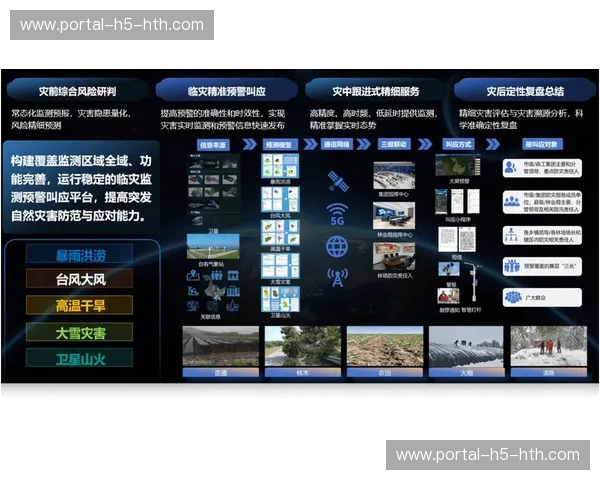Click the 被叫应对象 flow step label
The image size is (600, 480).
541,144
